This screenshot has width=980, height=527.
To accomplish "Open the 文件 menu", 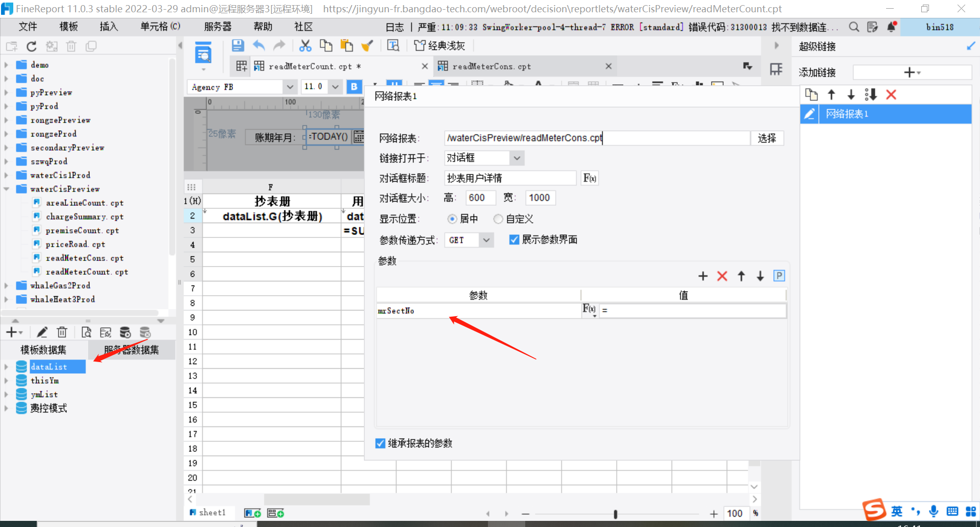I will (x=28, y=27).
